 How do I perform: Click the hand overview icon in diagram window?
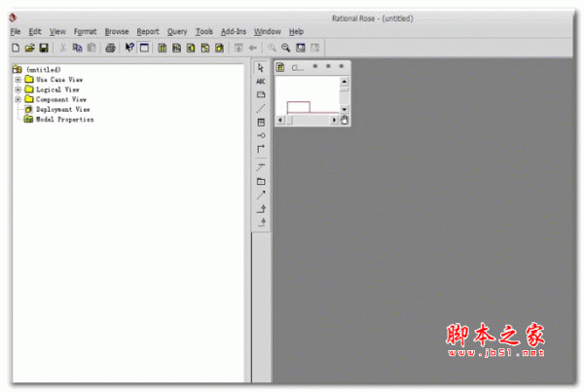[345, 120]
